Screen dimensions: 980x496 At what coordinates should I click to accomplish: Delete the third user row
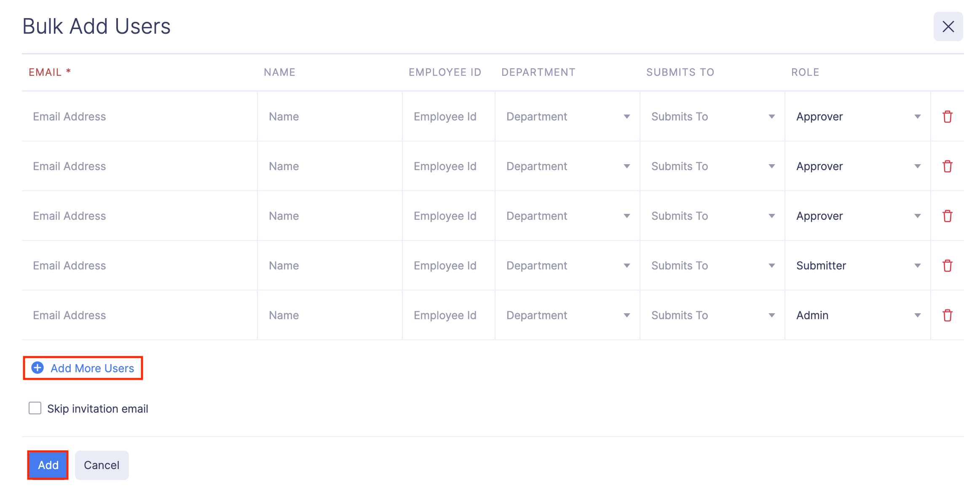click(948, 216)
